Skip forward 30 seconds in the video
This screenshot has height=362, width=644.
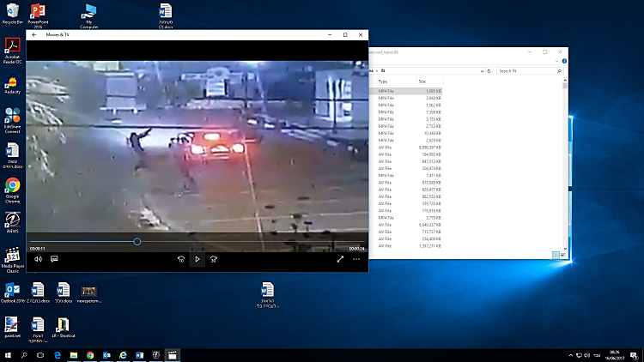pyautogui.click(x=213, y=258)
